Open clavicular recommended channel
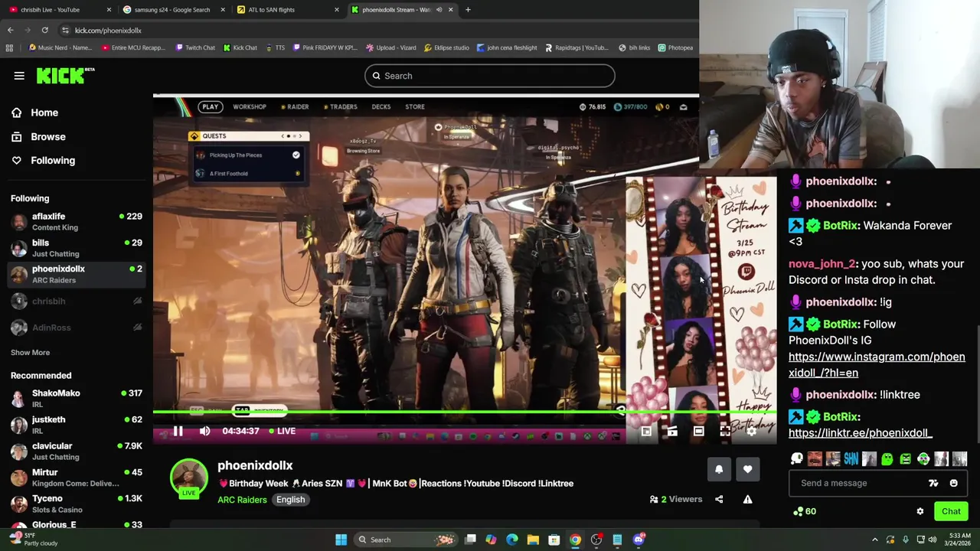The height and width of the screenshot is (551, 980). [x=77, y=452]
